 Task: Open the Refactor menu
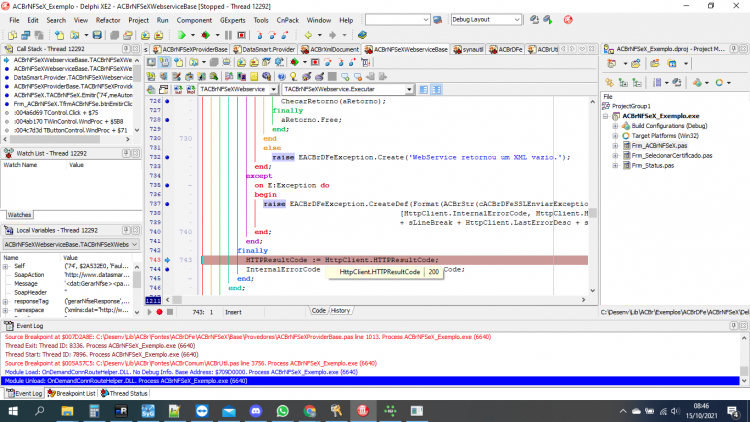(x=108, y=20)
